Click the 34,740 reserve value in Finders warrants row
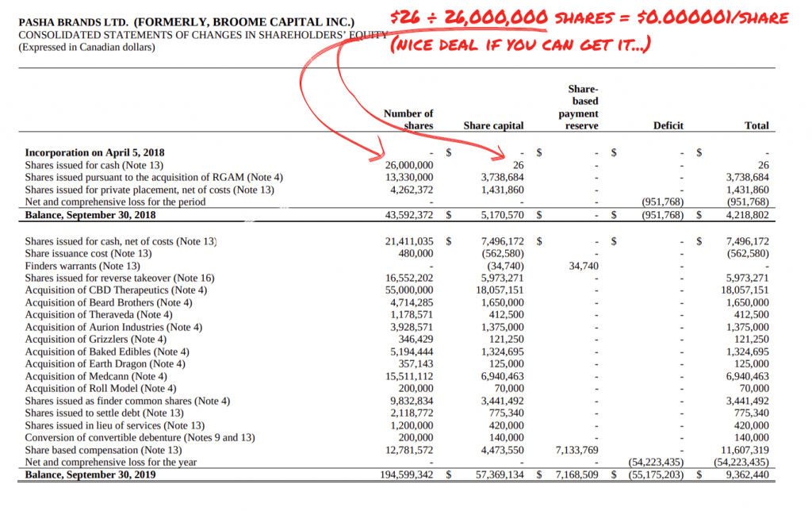This screenshot has height=511, width=812. click(x=583, y=266)
